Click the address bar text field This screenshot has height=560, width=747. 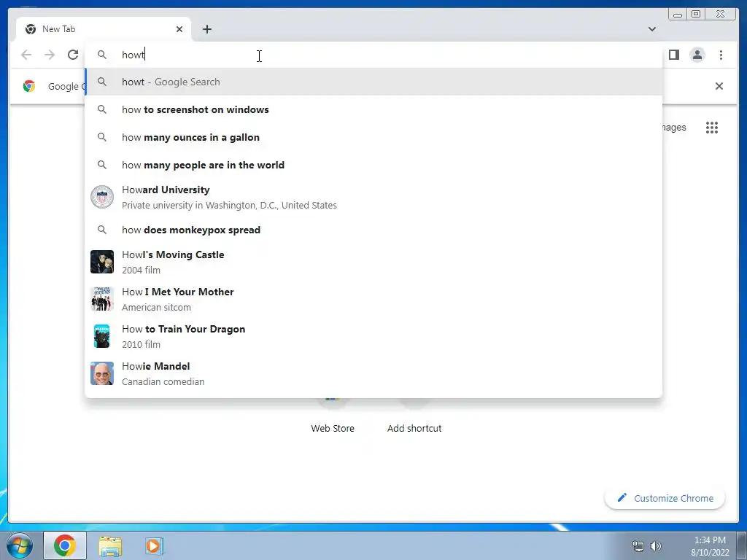click(373, 55)
